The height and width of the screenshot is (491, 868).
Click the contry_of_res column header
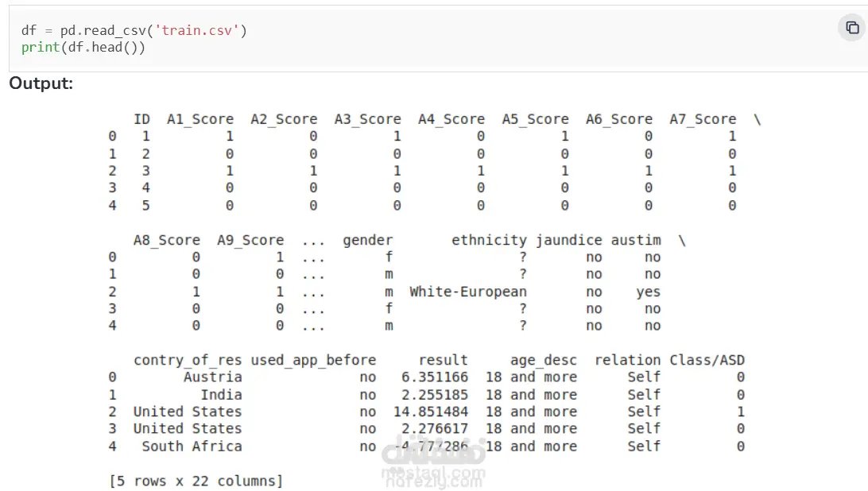tap(188, 361)
